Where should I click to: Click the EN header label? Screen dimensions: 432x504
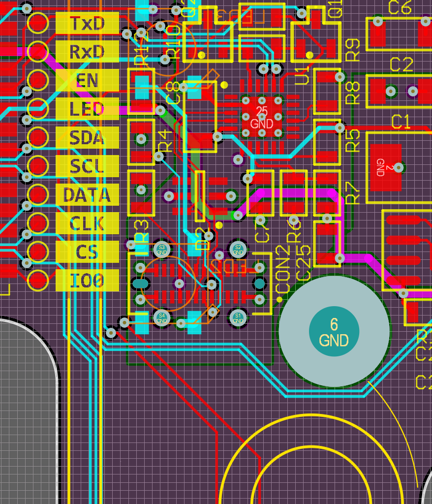pos(87,80)
